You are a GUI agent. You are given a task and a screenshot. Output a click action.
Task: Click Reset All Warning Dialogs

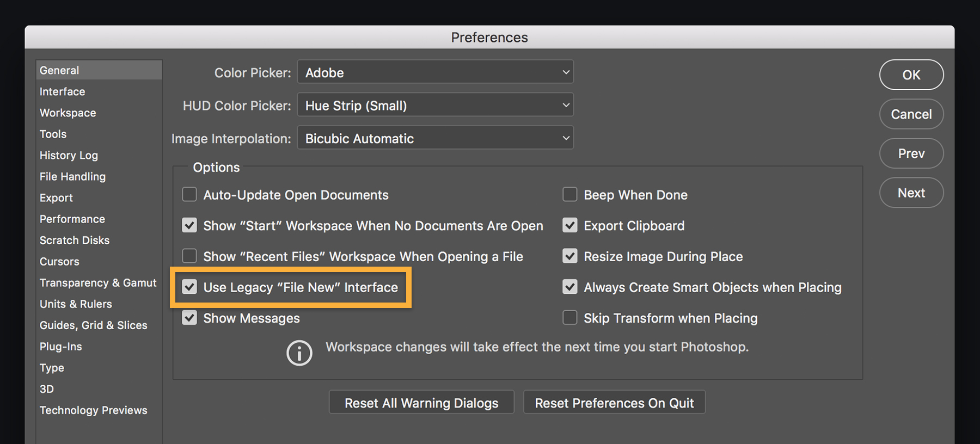421,403
